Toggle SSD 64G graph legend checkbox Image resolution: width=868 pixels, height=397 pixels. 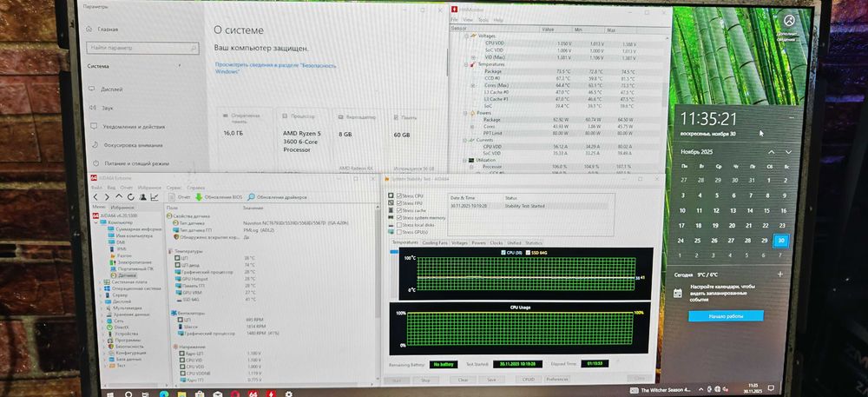tap(528, 253)
